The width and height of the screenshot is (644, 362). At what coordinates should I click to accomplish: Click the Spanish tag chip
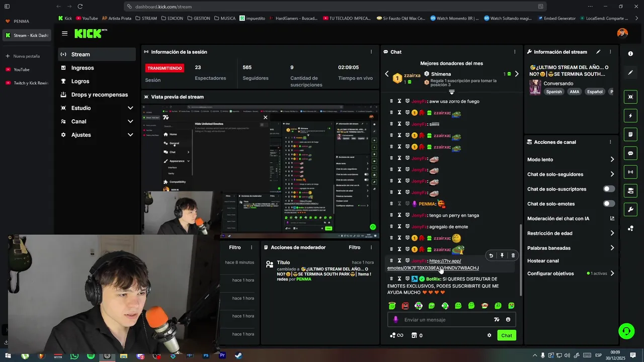(553, 92)
